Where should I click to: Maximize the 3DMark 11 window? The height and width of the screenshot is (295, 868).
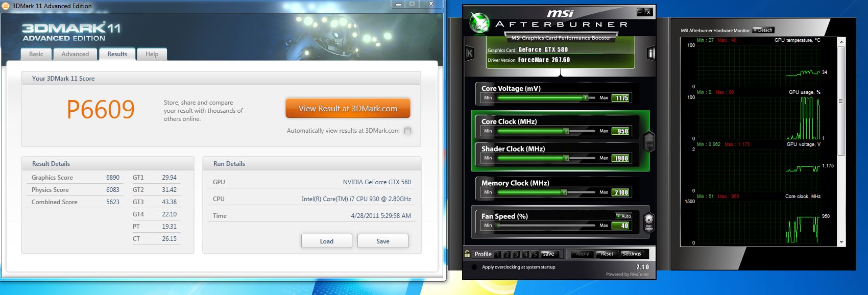point(412,4)
